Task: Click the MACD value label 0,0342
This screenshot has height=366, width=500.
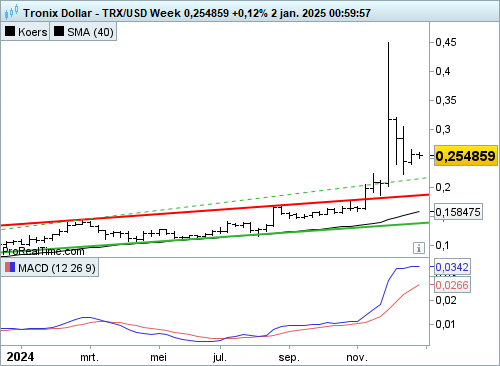Action: click(452, 267)
